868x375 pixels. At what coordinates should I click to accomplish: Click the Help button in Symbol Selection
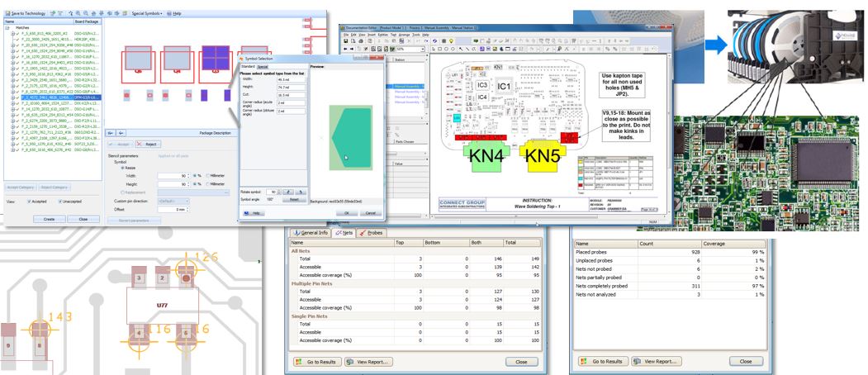251,213
